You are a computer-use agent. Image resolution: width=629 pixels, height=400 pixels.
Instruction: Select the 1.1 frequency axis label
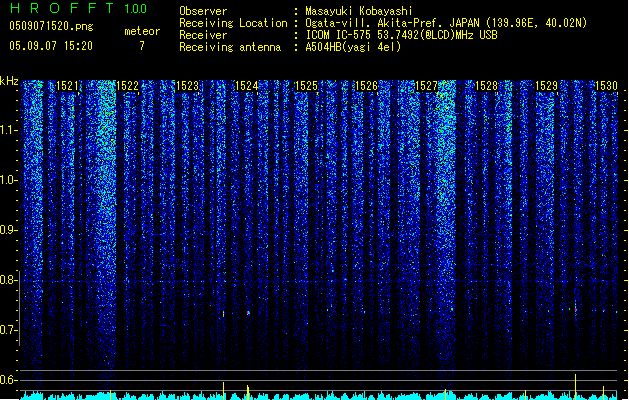point(7,130)
